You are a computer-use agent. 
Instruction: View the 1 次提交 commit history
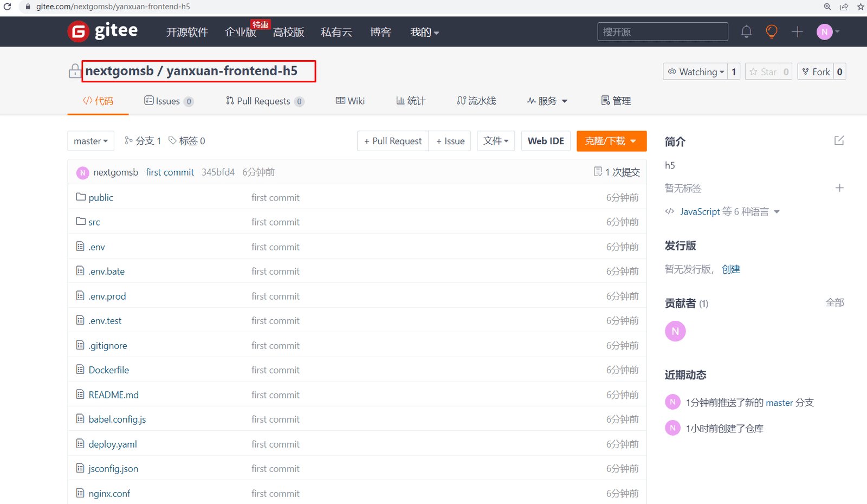(617, 172)
